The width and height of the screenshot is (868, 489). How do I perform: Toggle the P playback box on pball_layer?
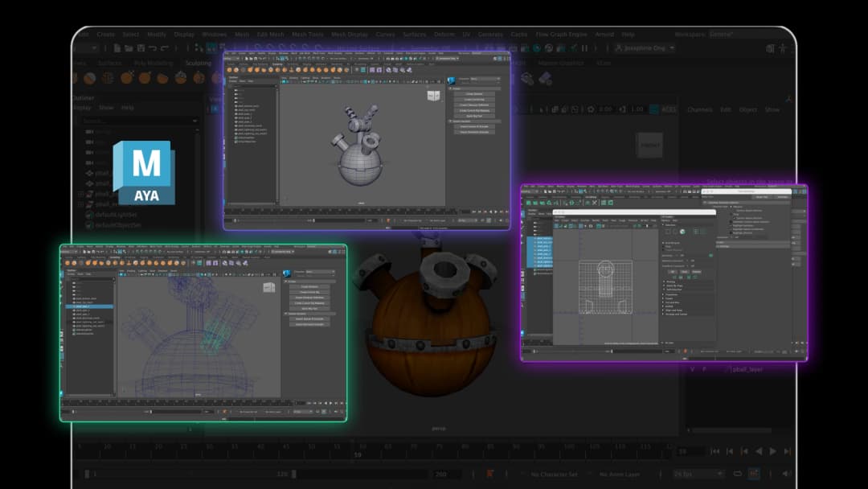point(705,369)
